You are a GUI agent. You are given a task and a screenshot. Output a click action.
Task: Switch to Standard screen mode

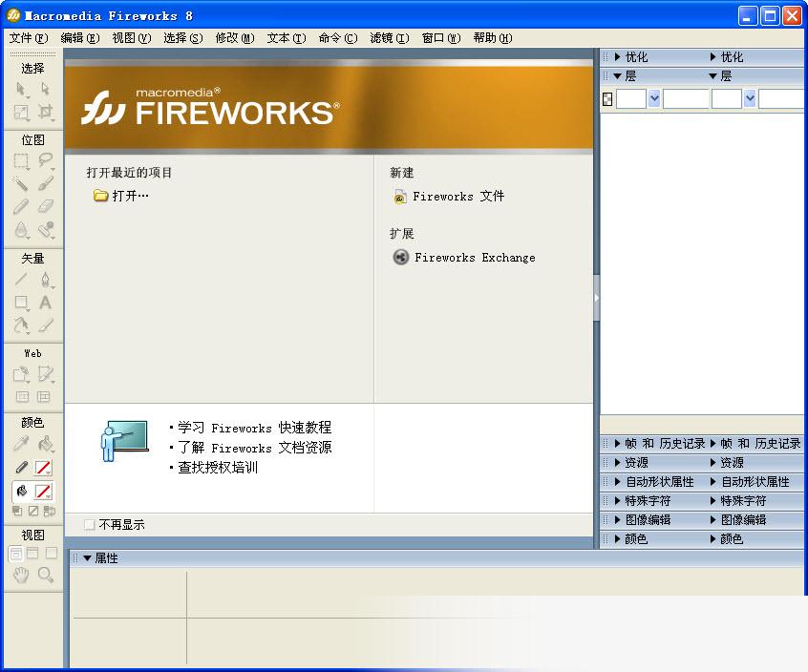click(16, 554)
